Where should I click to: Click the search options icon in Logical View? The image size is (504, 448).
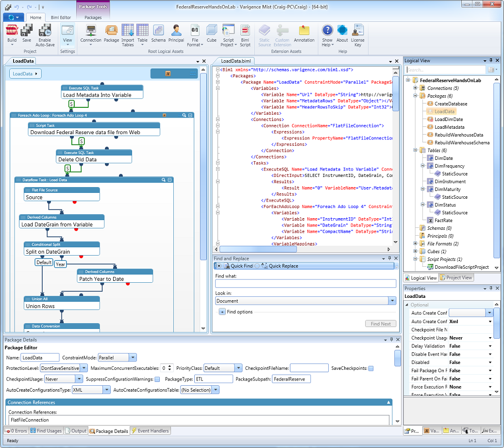492,70
